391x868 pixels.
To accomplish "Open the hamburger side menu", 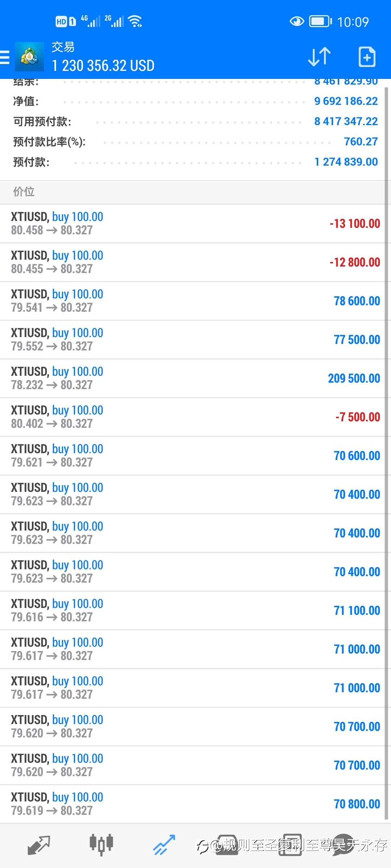I will pyautogui.click(x=5, y=57).
